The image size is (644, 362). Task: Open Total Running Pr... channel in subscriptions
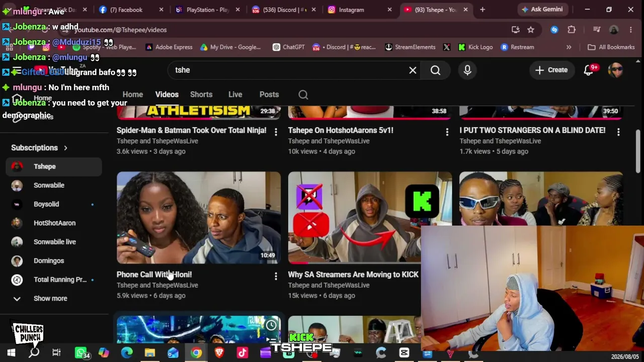(x=54, y=280)
